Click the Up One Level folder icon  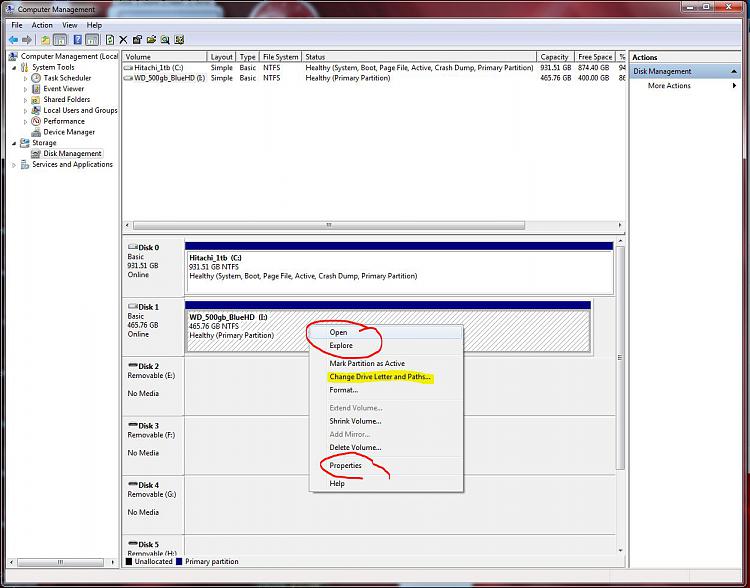[45, 40]
